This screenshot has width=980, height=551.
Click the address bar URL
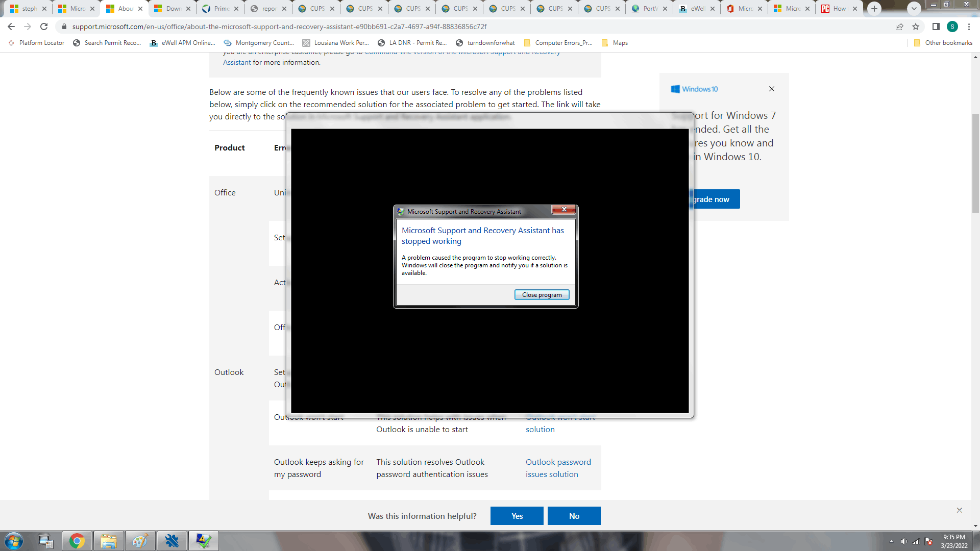[279, 27]
